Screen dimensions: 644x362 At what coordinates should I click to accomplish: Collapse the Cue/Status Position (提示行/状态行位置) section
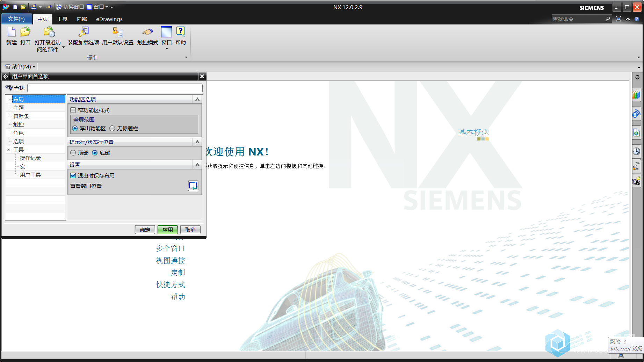pyautogui.click(x=197, y=142)
